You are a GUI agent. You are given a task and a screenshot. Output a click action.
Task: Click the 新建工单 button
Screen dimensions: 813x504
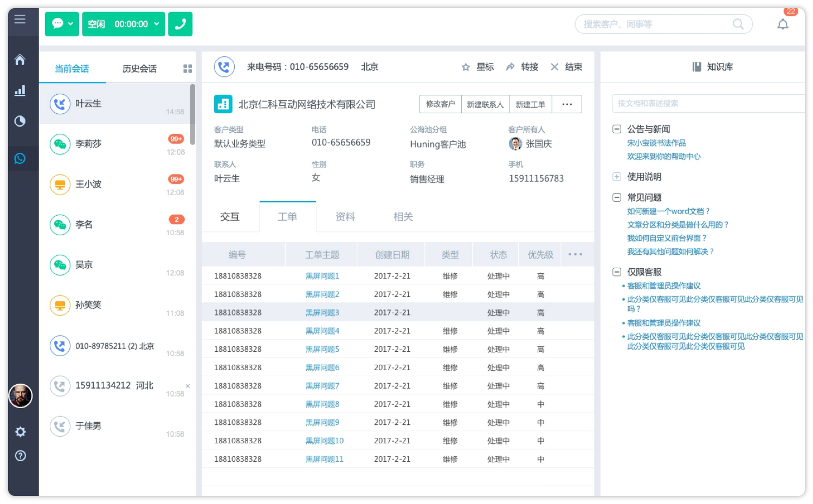point(531,104)
